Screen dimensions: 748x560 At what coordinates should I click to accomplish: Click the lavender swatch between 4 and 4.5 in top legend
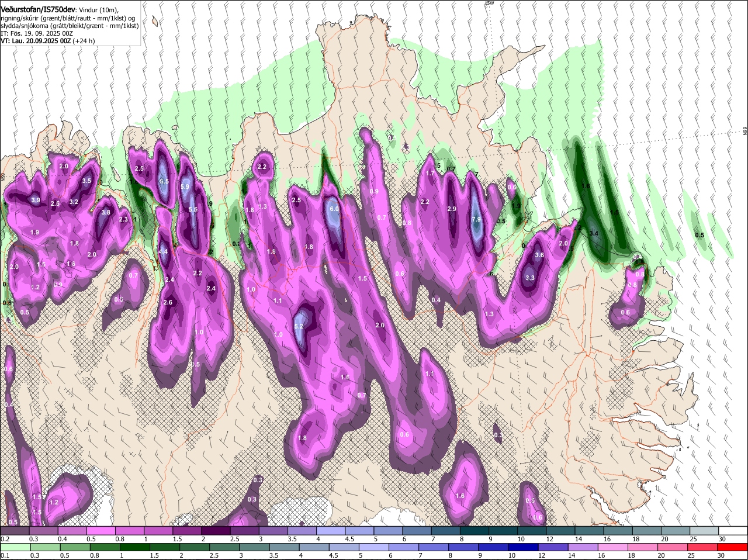331,531
